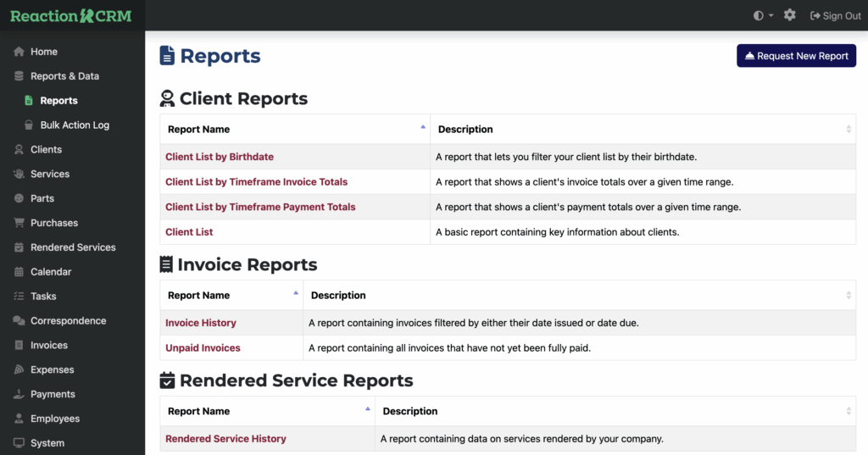Toggle the dark/light theme switcher
The width and height of the screenshot is (868, 455).
[763, 15]
